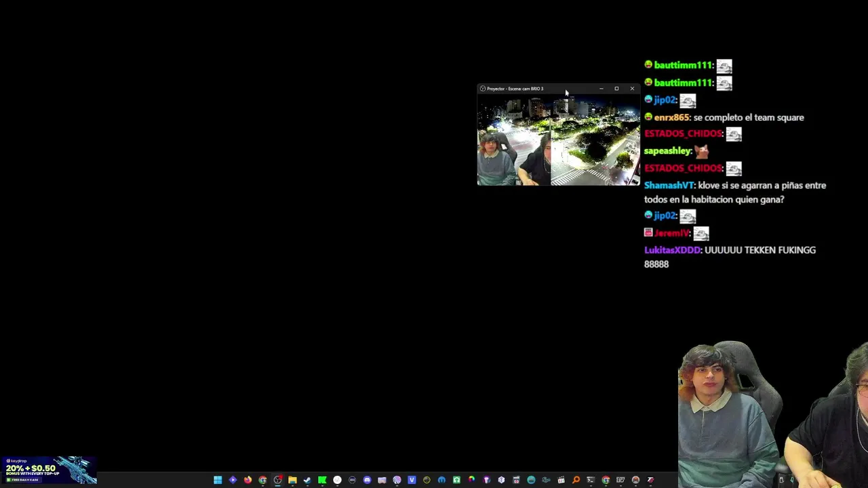Click message starting 'klove si se agarran'
This screenshot has height=488, width=868.
[x=735, y=192]
